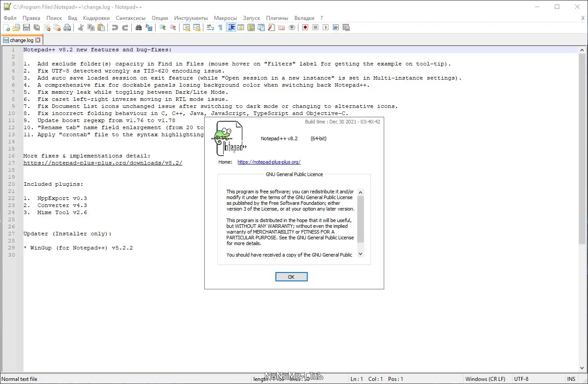Save the recorded macro icon
This screenshot has width=588, height=384.
point(346,27)
